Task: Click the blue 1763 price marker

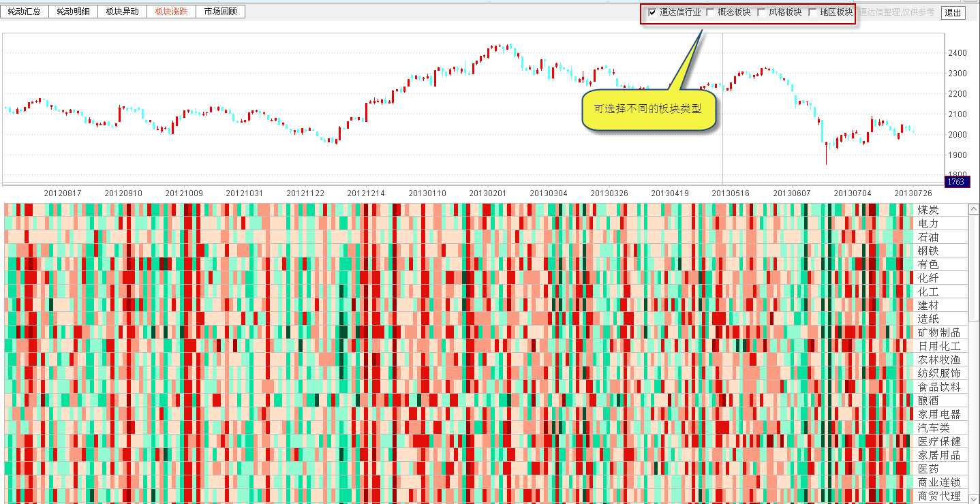Action: pyautogui.click(x=955, y=182)
